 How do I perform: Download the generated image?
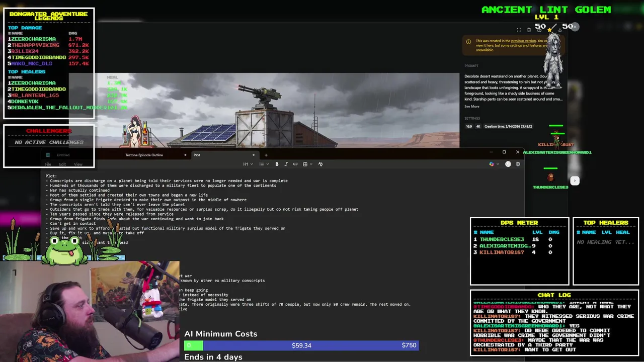[559, 30]
